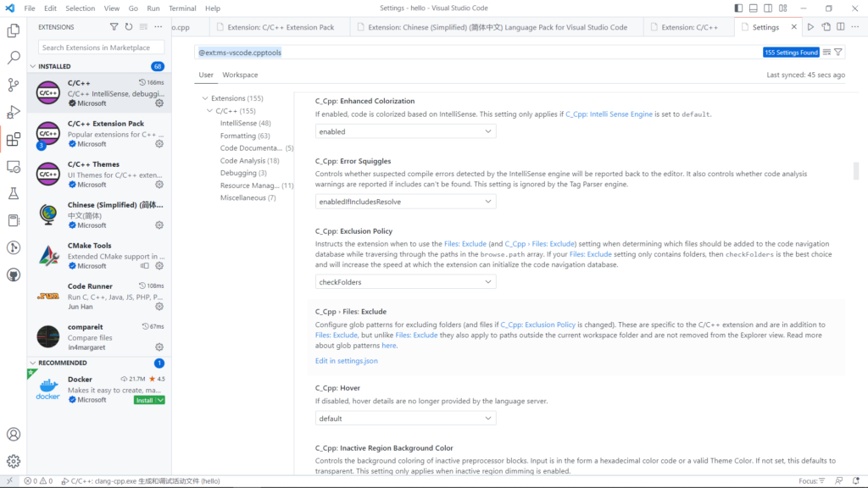
Task: Refresh the extensions list
Action: 129,27
